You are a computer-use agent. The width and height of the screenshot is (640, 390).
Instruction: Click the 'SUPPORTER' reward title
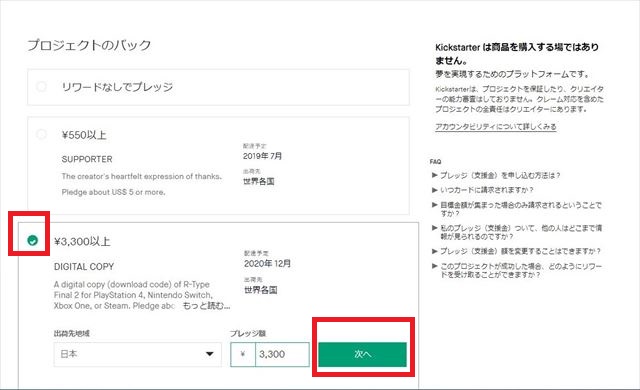point(87,159)
